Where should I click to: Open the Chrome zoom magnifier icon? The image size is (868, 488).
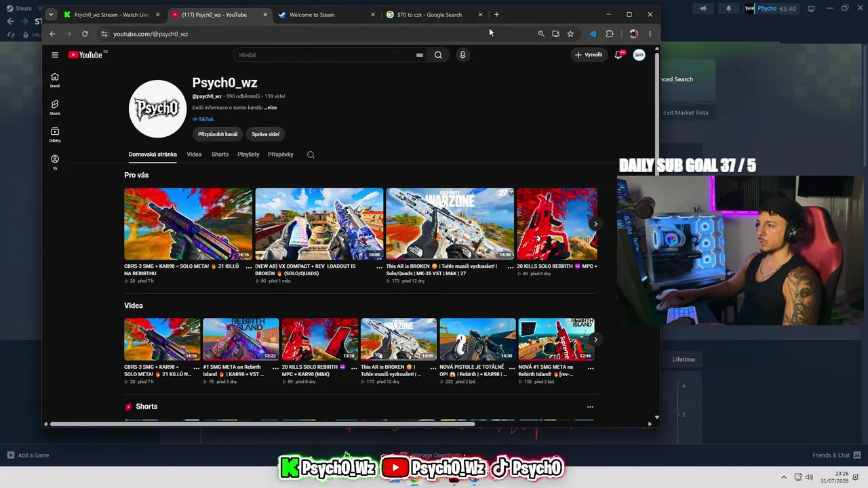(x=541, y=34)
